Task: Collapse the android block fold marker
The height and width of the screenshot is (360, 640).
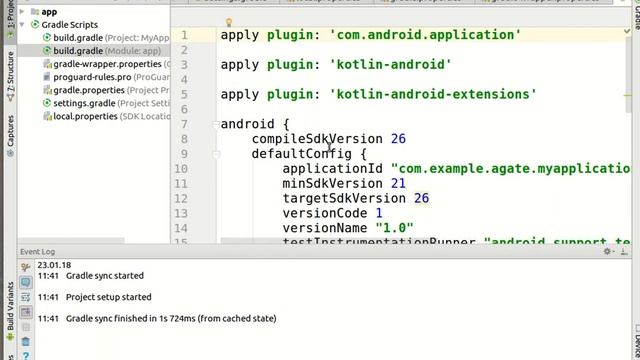Action: point(216,124)
